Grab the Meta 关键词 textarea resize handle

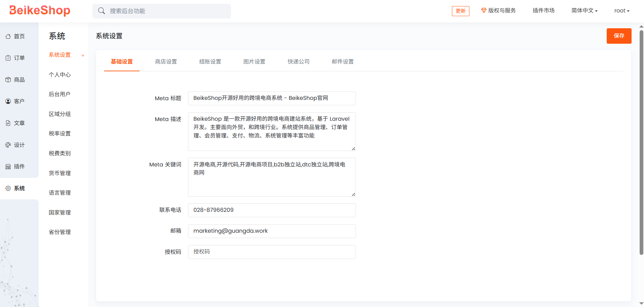point(353,194)
